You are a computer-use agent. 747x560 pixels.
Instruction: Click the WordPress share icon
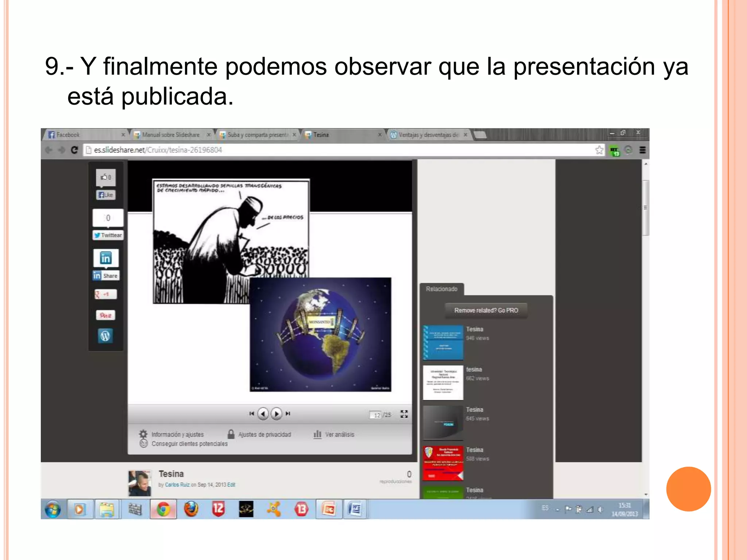105,336
